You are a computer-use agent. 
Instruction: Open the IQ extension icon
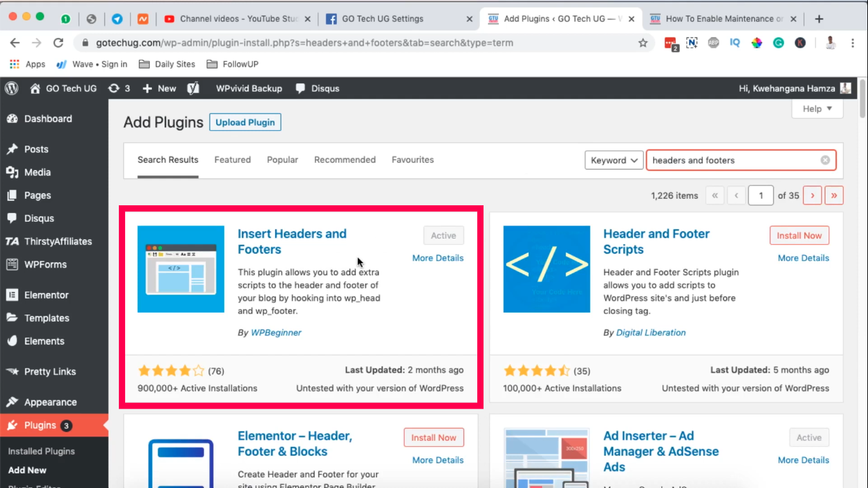[735, 43]
